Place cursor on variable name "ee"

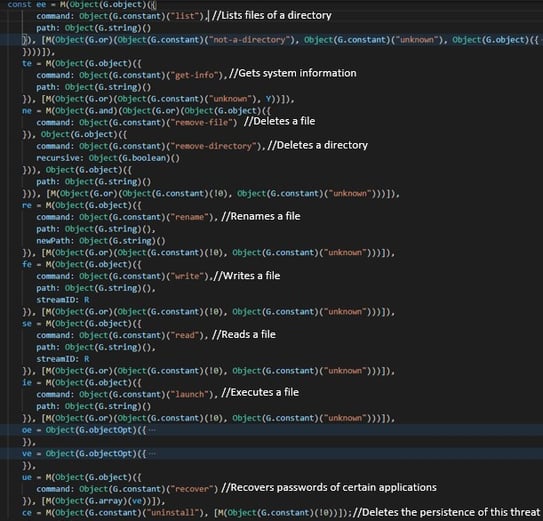pyautogui.click(x=41, y=5)
